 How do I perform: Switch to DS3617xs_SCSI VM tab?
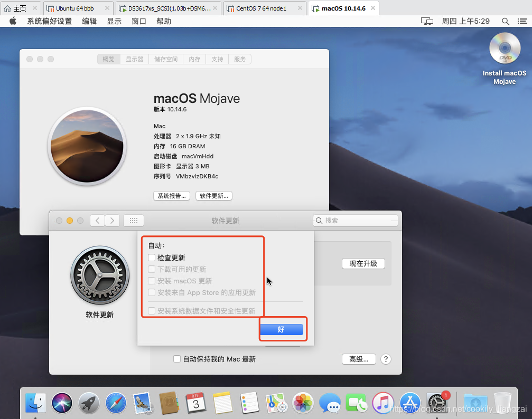click(169, 8)
